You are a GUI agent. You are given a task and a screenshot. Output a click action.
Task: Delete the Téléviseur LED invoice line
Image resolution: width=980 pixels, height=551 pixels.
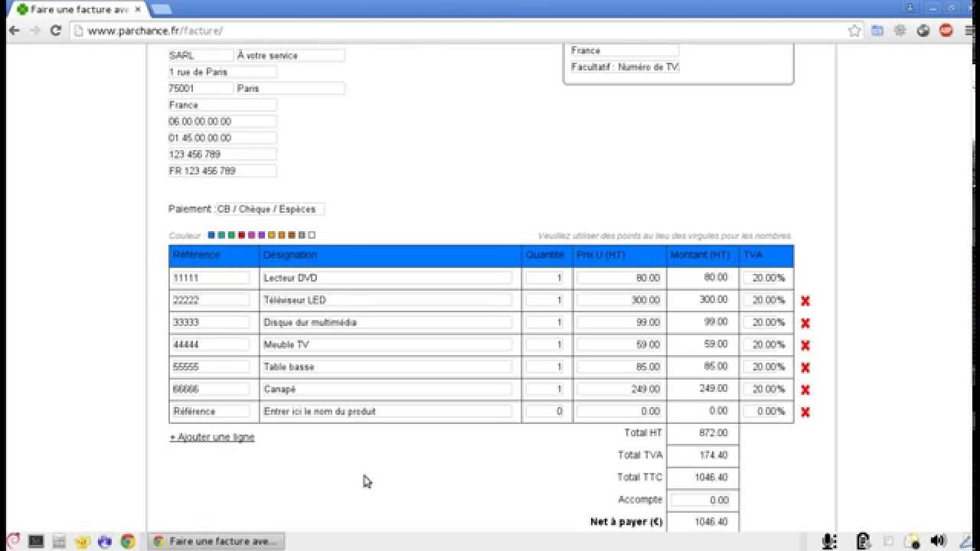(805, 301)
